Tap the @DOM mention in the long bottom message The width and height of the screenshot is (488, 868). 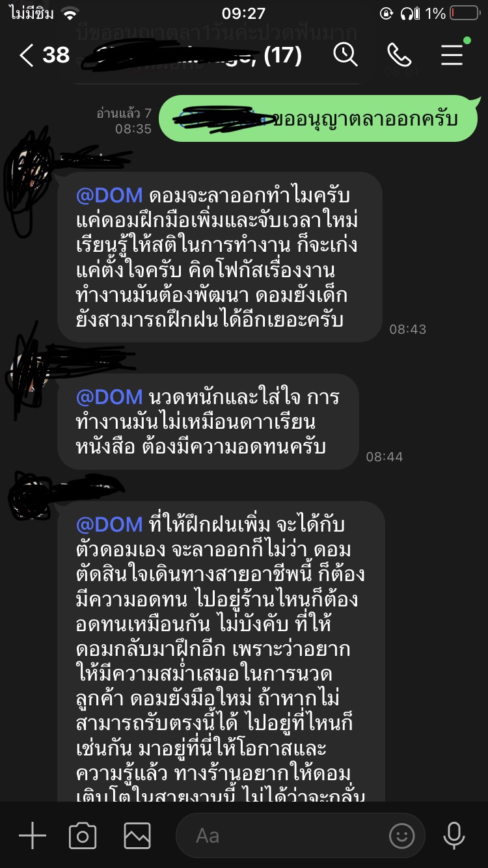tap(109, 524)
